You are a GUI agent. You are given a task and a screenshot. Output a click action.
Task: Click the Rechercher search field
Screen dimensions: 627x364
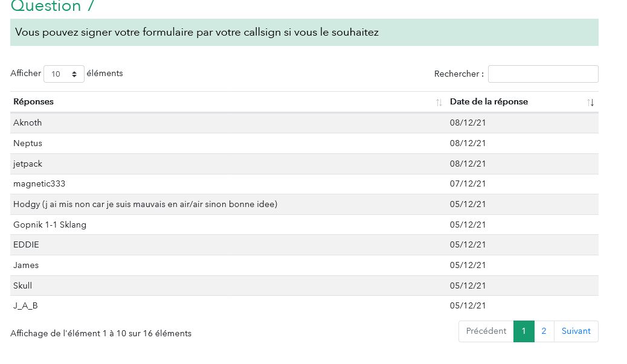tap(542, 74)
